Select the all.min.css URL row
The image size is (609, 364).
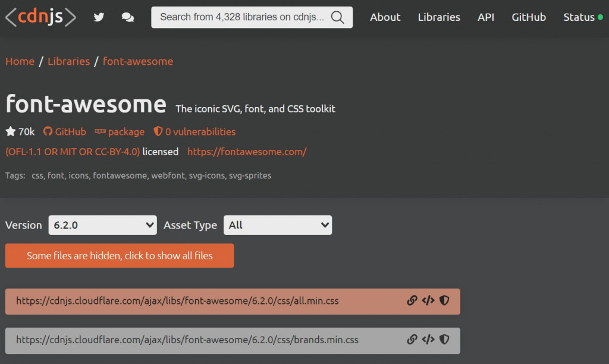[x=233, y=302]
